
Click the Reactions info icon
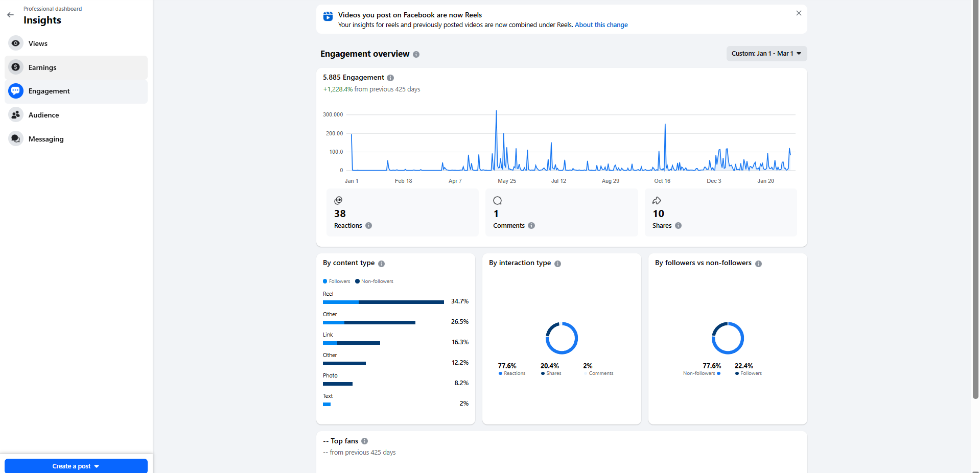point(369,226)
